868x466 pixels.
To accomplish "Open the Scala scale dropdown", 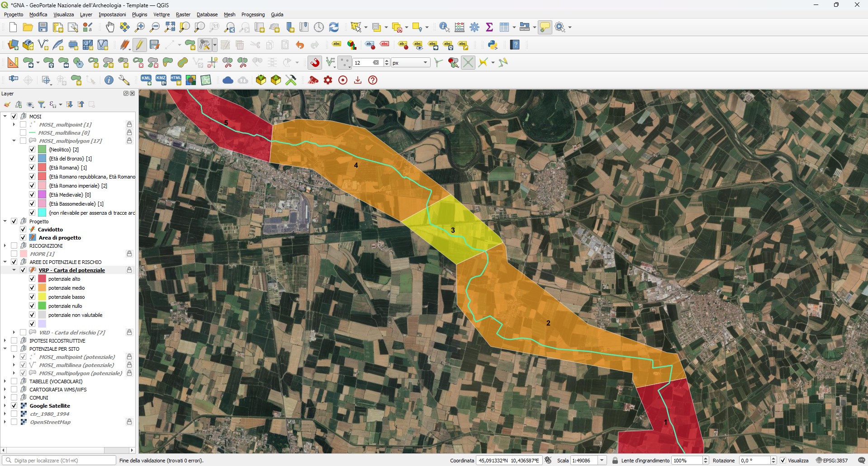I will point(602,461).
